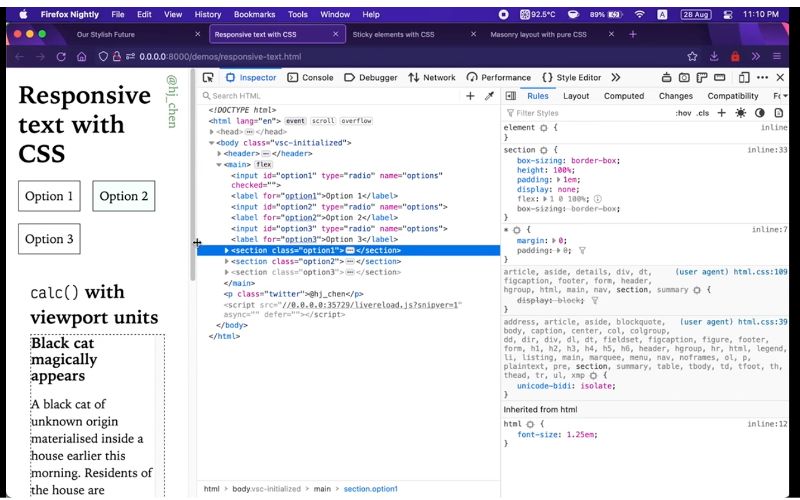Click the eyedropper color picker icon
This screenshot has width=800, height=500.
click(489, 96)
